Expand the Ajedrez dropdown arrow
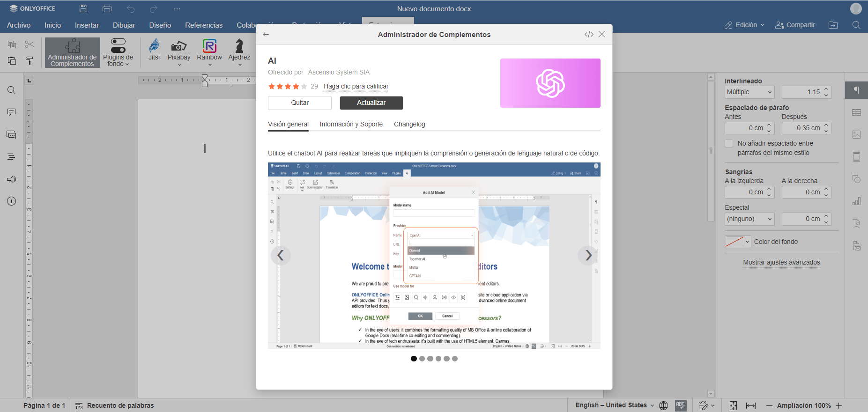 tap(239, 65)
